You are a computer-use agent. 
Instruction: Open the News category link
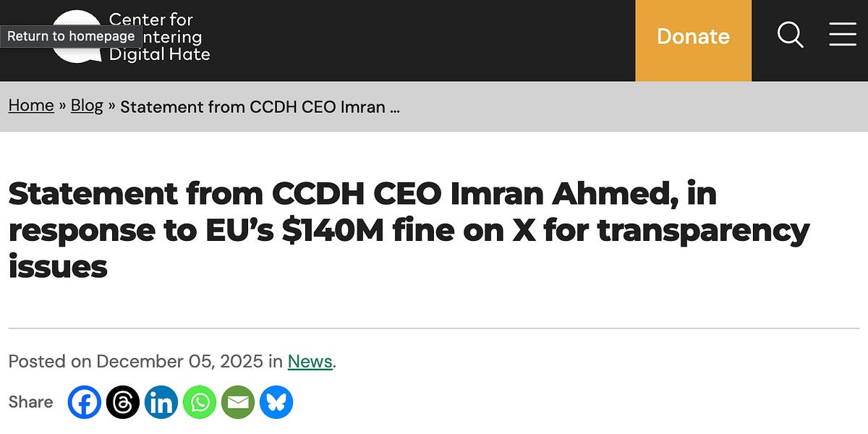[310, 361]
